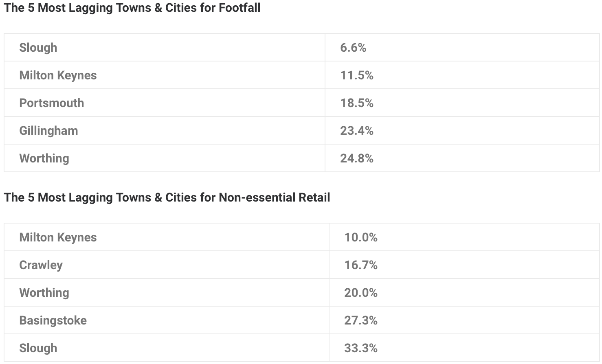602x364 pixels.
Task: Click the 6.6% value for Slough
Action: (353, 48)
